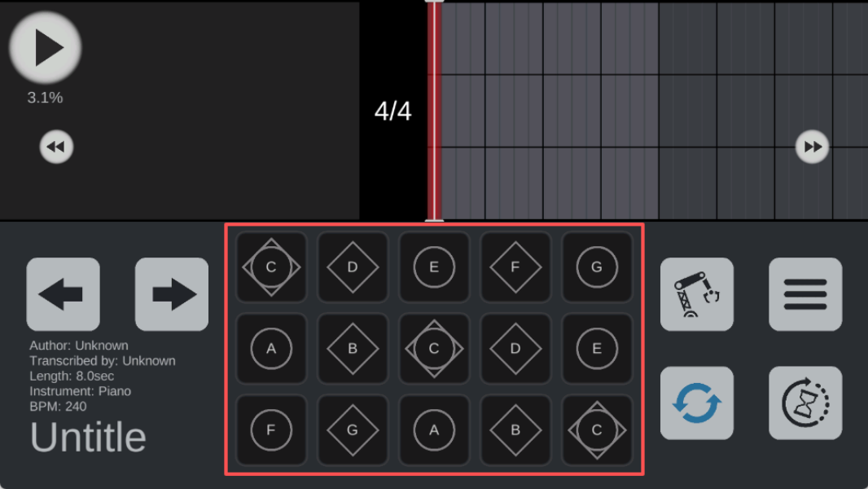Click the right arrow button
Image resolution: width=868 pixels, height=489 pixels.
pos(172,294)
